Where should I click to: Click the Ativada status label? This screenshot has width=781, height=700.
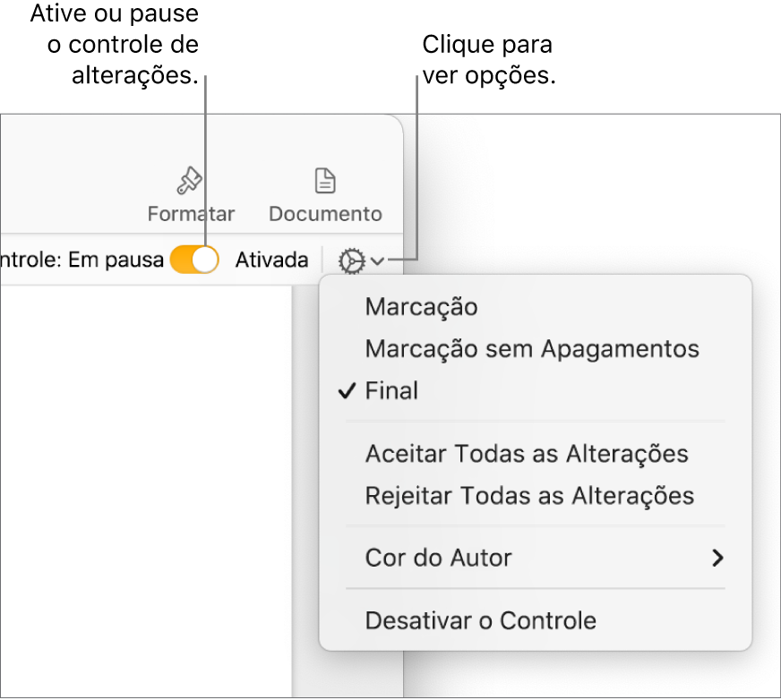tap(271, 260)
